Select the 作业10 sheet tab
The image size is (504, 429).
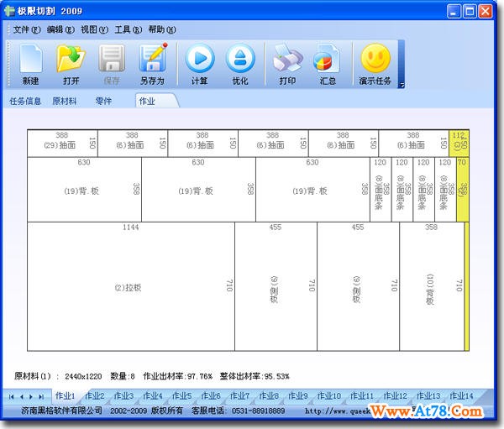point(328,395)
